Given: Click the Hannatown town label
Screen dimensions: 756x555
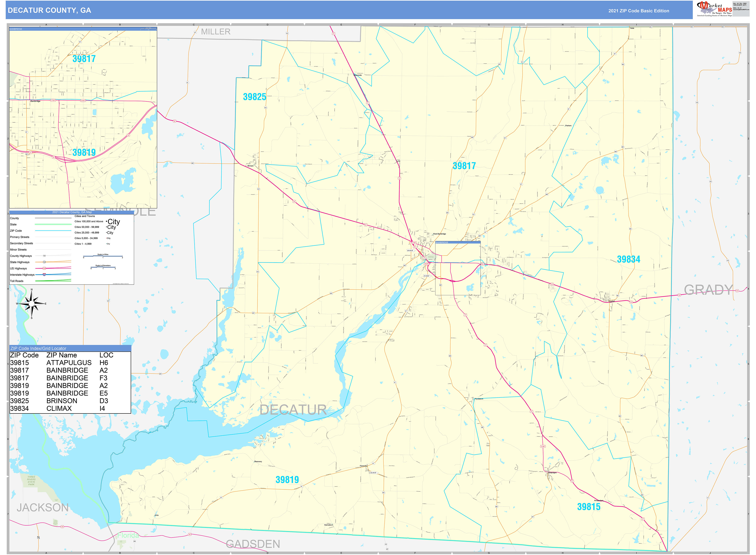Looking at the screenshot, I should (x=329, y=525).
